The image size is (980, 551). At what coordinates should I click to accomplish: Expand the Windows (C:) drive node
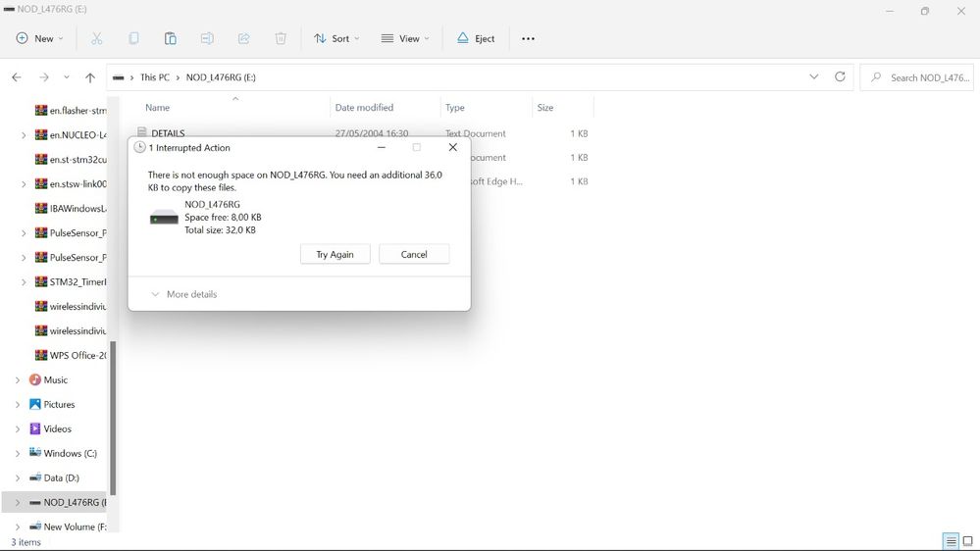[18, 454]
